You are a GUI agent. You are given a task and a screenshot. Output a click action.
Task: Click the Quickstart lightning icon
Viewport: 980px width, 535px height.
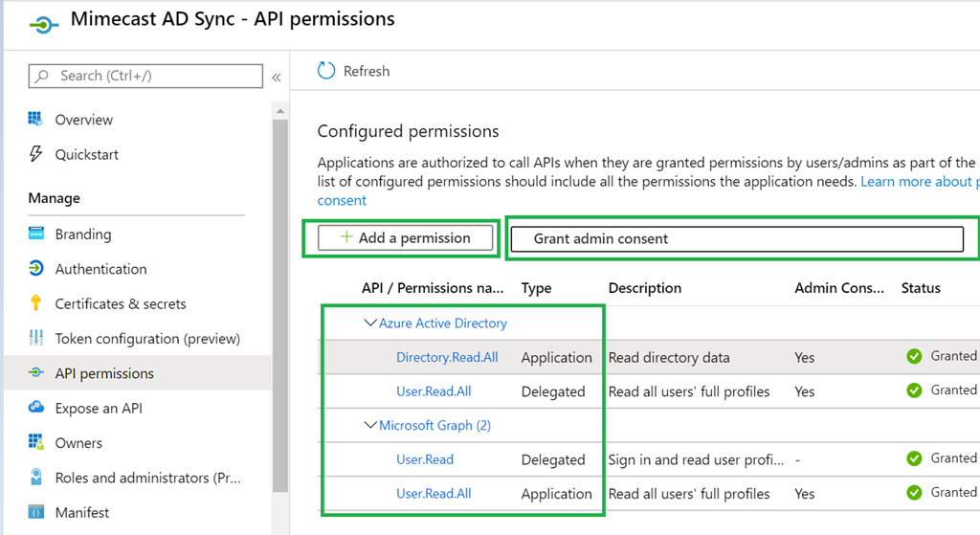(x=35, y=154)
